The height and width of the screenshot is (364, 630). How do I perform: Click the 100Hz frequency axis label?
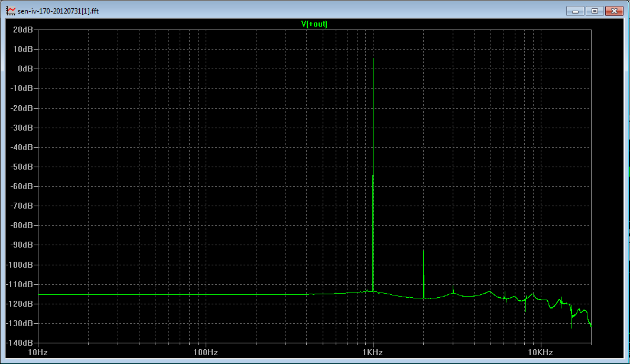pyautogui.click(x=205, y=352)
